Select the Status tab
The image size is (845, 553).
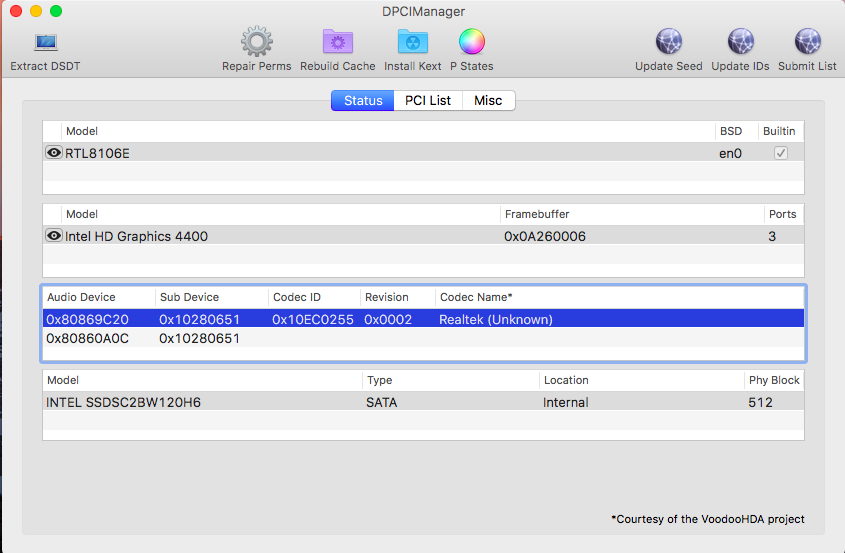(363, 101)
